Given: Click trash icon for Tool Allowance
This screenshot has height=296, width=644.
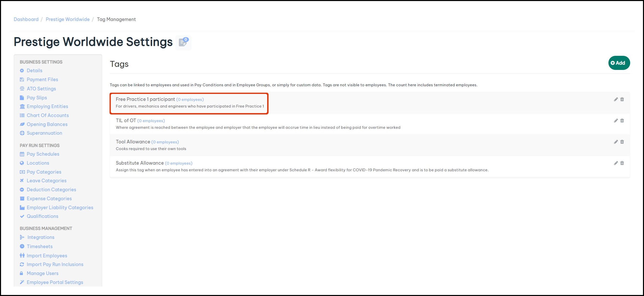Looking at the screenshot, I should [622, 142].
